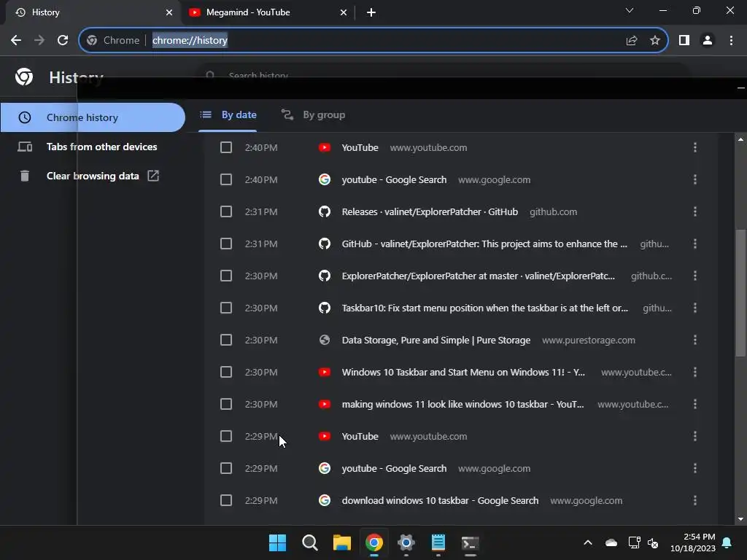
Task: Switch to the Megamind - YouTube tab
Action: point(267,12)
